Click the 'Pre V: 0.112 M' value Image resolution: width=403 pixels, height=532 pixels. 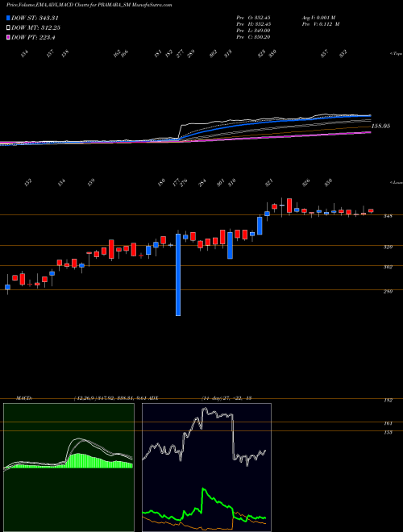tap(320, 24)
